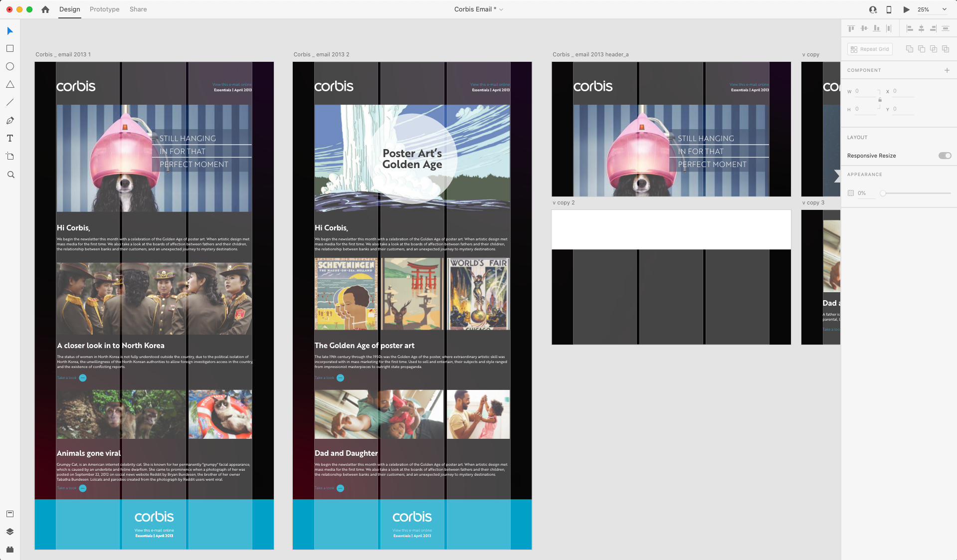957x560 pixels.
Task: Click the opacity percentage field
Action: [866, 193]
